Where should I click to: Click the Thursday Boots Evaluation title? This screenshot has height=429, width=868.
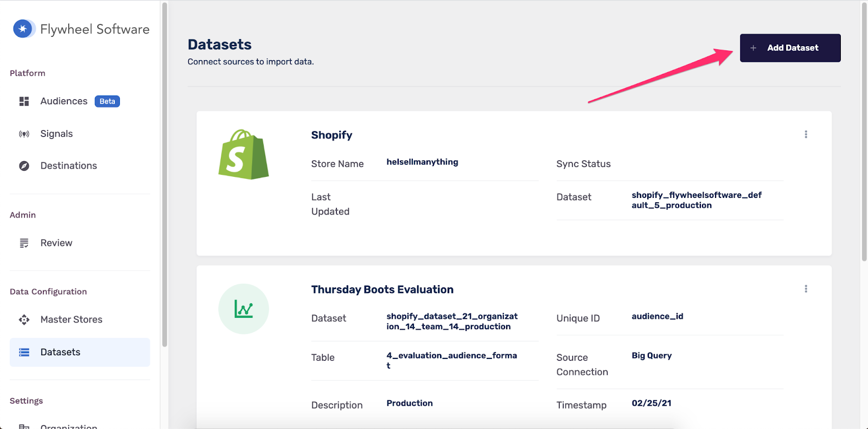pos(382,290)
